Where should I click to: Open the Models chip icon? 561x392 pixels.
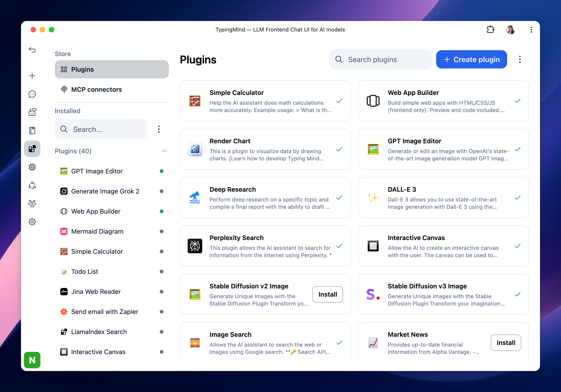click(32, 167)
